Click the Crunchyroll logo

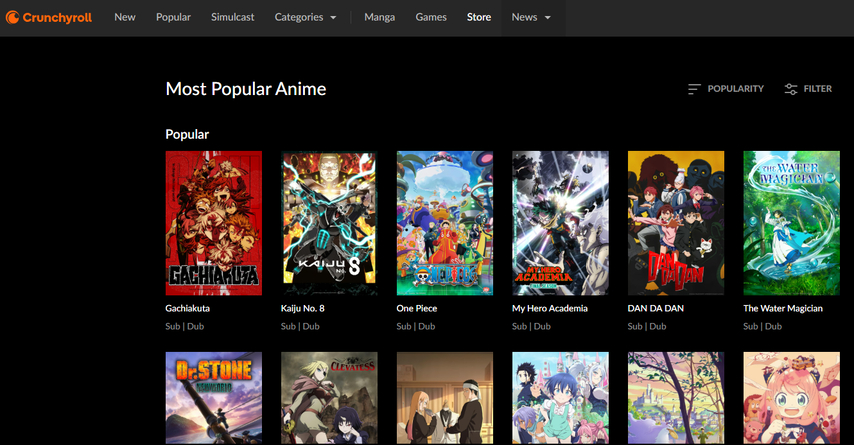coord(49,17)
